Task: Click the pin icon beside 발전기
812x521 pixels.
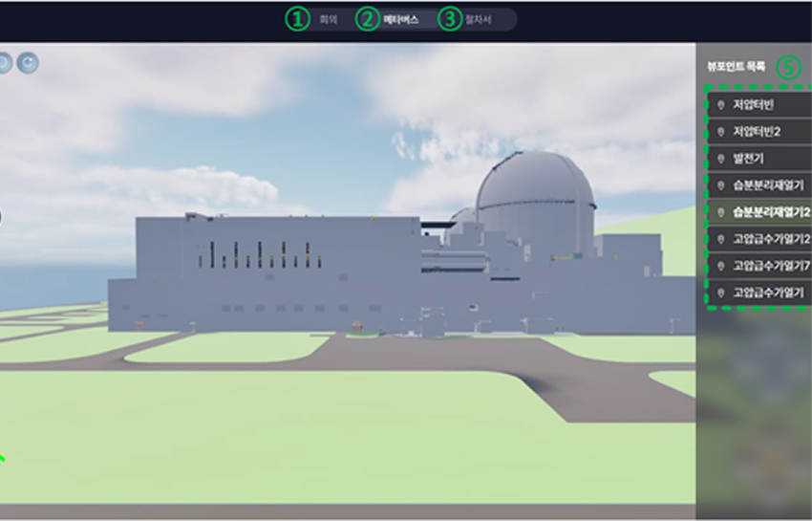Action: [720, 157]
